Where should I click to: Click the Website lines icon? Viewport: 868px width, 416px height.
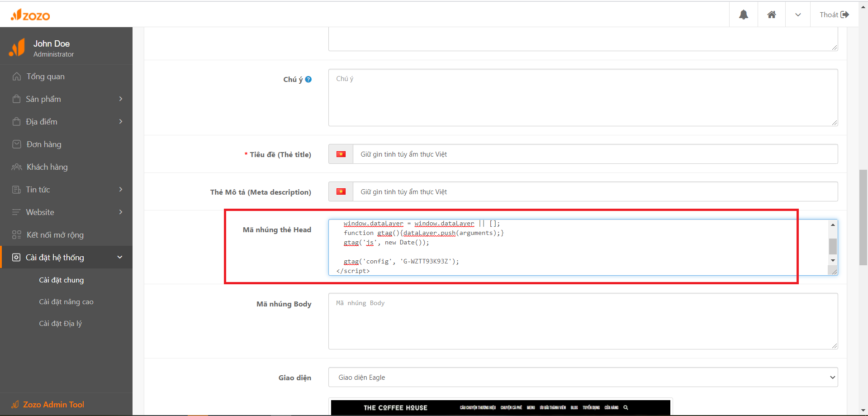(17, 212)
